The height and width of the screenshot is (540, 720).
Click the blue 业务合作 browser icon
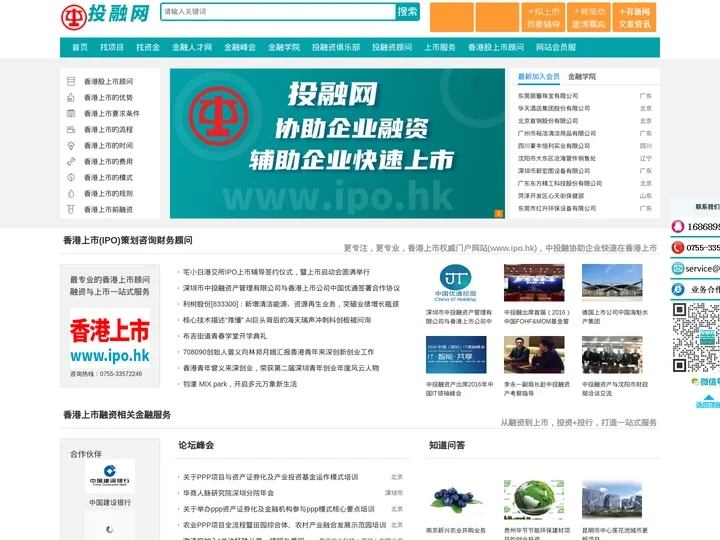point(678,289)
